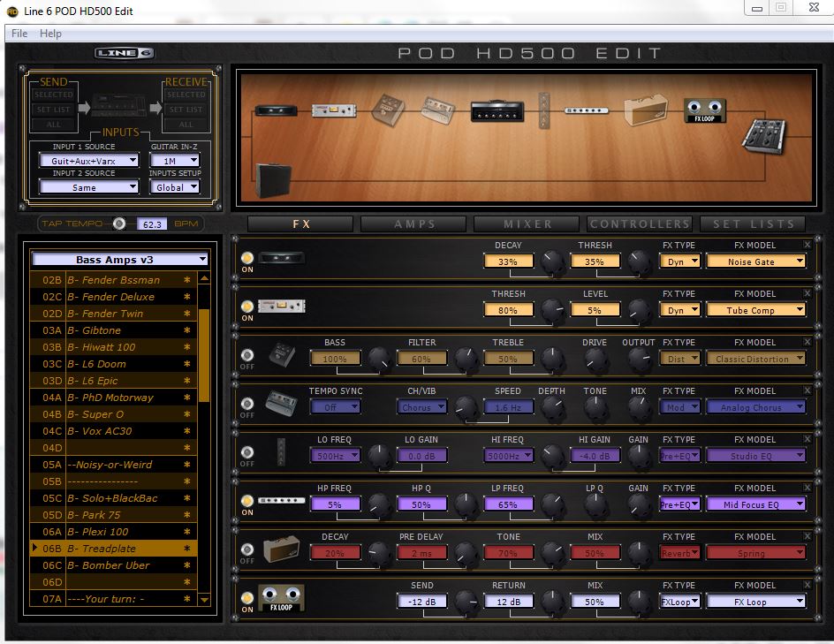Click the Mid Focus EQ thumbnail in FX row
The image size is (834, 644).
[281, 500]
